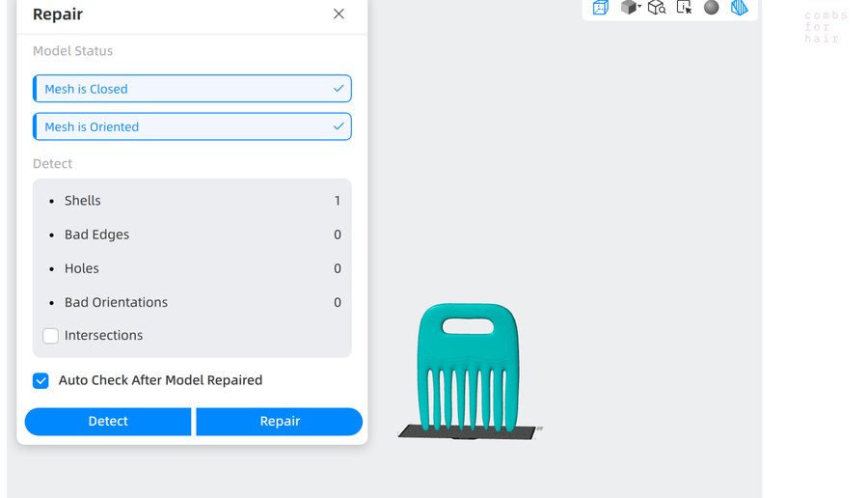Screen dimensions: 868x498
Task: Open the solid cube view dropdown
Action: 630,7
